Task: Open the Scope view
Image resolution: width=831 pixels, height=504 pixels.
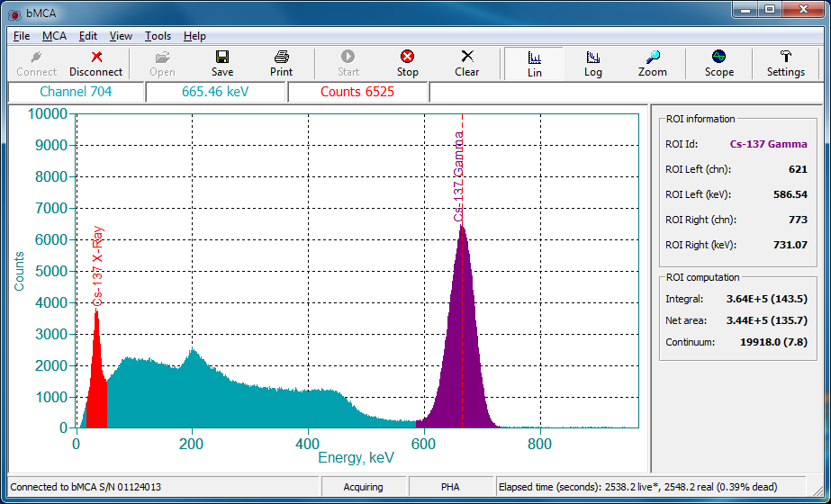Action: 718,63
